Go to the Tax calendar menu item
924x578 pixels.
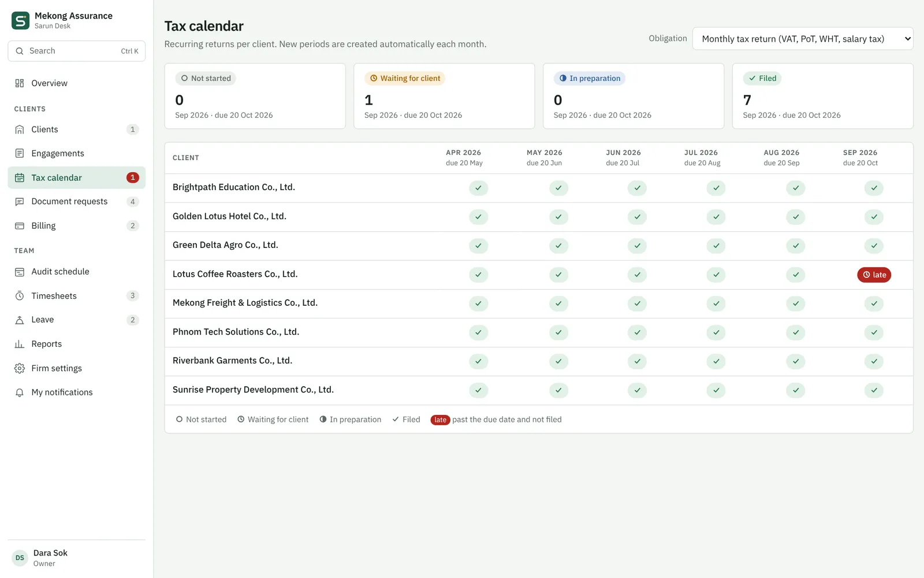(76, 177)
